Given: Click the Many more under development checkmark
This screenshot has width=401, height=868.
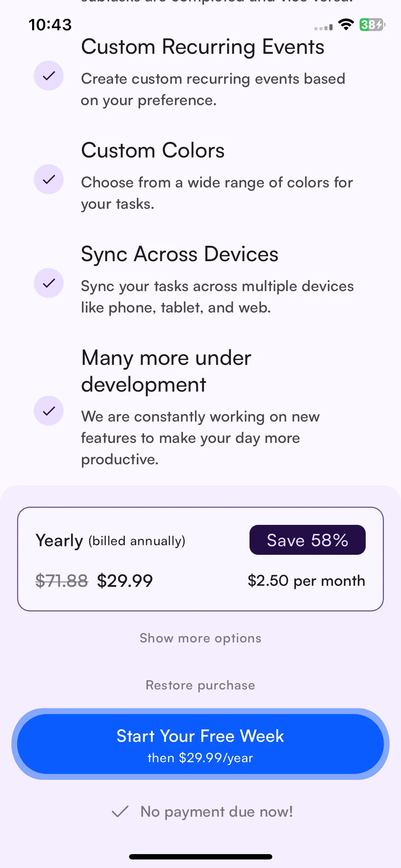Looking at the screenshot, I should pos(48,411).
